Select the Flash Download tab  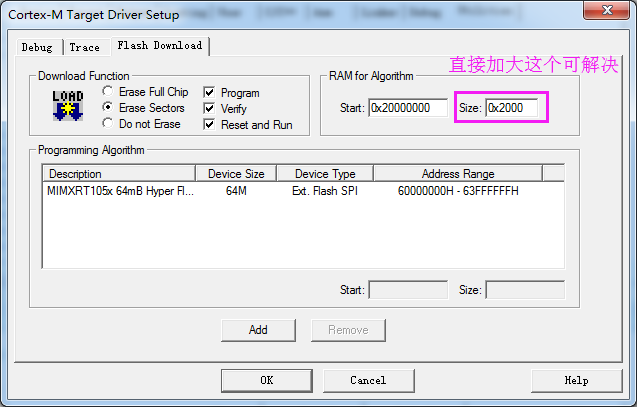[x=158, y=46]
